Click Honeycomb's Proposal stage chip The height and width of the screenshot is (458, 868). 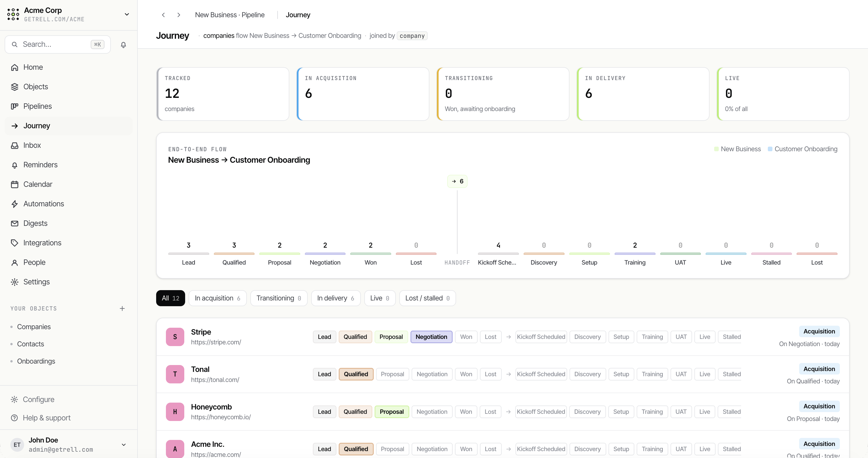coord(392,412)
